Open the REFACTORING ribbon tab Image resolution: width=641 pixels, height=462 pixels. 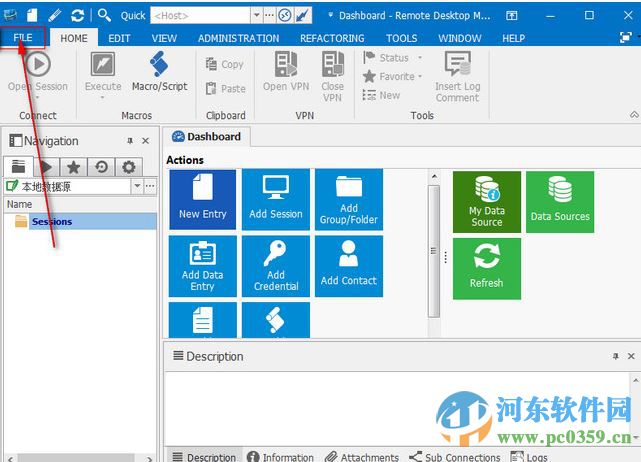(x=332, y=38)
